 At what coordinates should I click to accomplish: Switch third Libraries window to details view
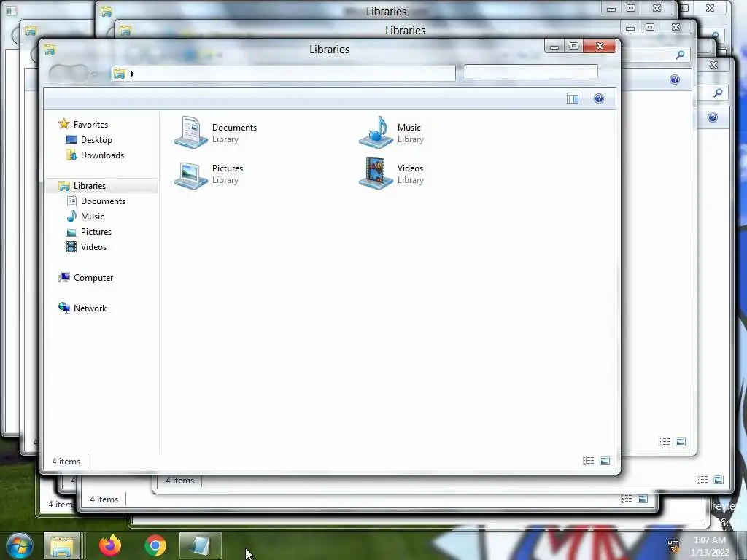[x=703, y=480]
